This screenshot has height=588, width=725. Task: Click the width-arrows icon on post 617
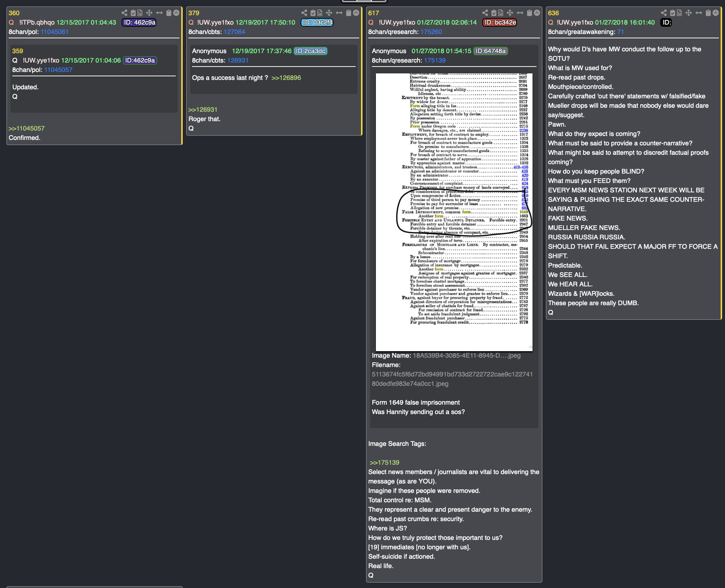point(520,13)
